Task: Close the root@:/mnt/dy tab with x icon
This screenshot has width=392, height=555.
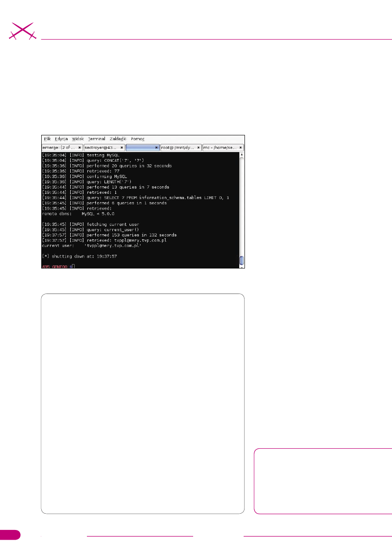Action: coord(198,148)
